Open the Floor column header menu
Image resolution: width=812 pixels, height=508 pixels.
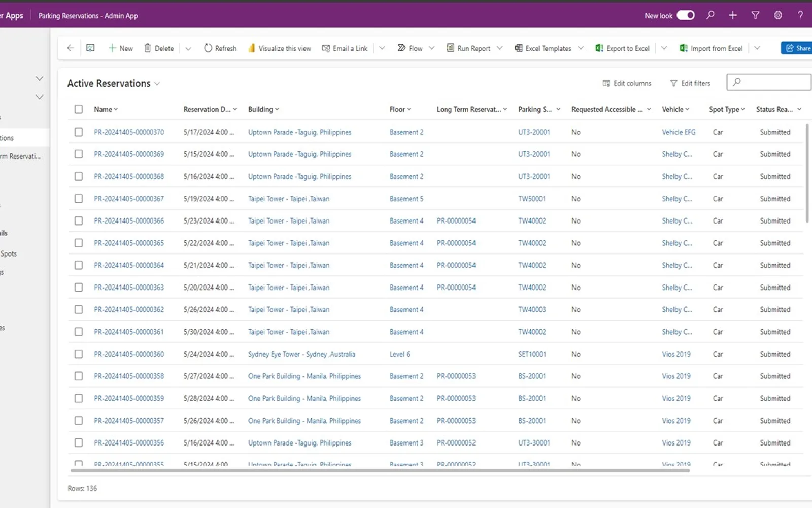pos(400,109)
